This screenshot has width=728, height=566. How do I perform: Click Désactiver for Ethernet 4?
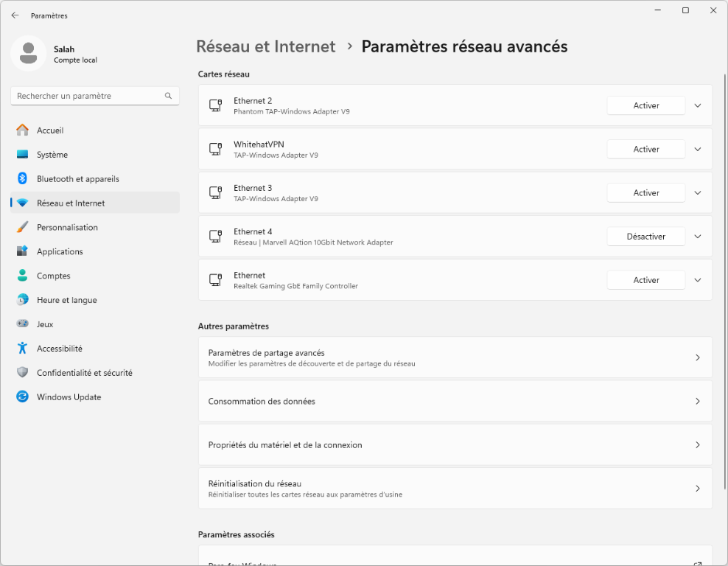point(645,237)
